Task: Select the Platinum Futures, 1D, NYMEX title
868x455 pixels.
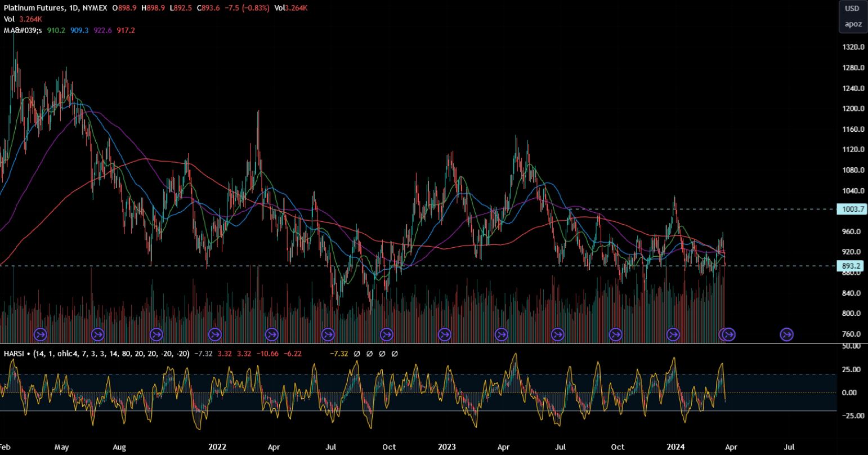Action: pyautogui.click(x=56, y=8)
